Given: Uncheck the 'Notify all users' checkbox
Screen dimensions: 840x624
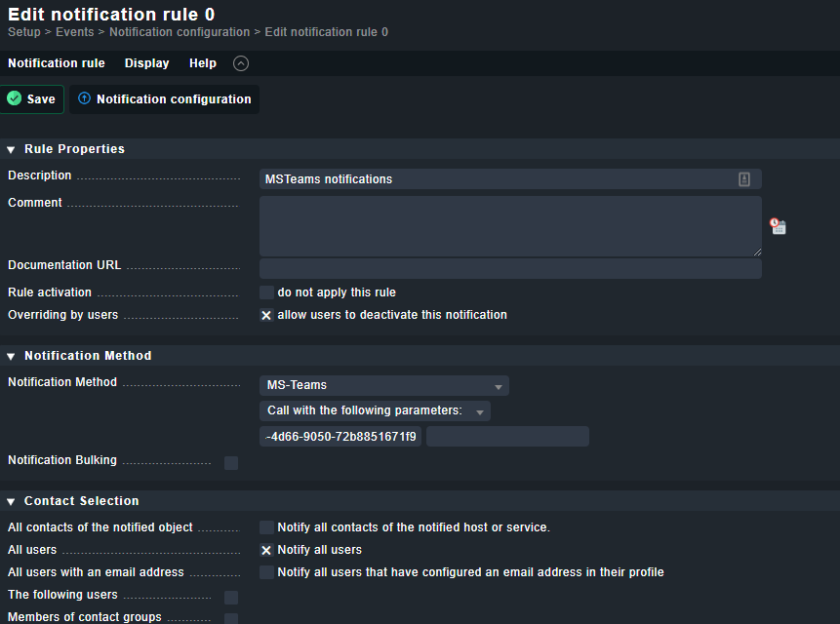Looking at the screenshot, I should coord(266,550).
